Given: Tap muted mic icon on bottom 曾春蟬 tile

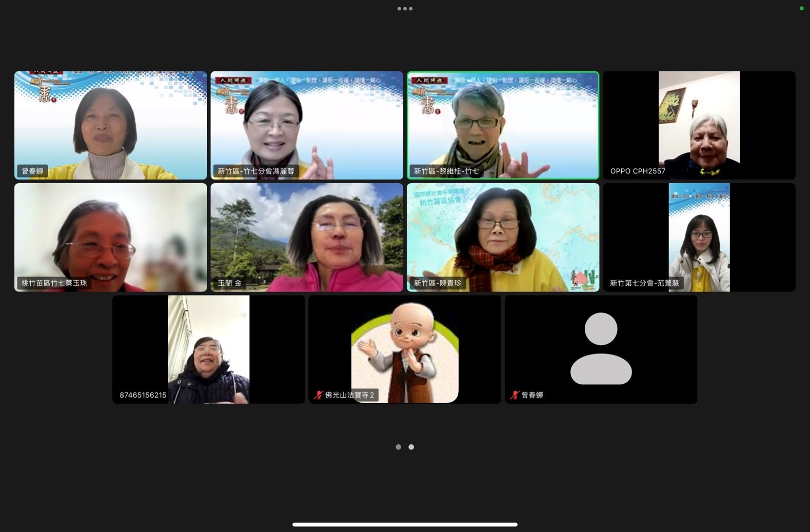Looking at the screenshot, I should click(x=515, y=395).
